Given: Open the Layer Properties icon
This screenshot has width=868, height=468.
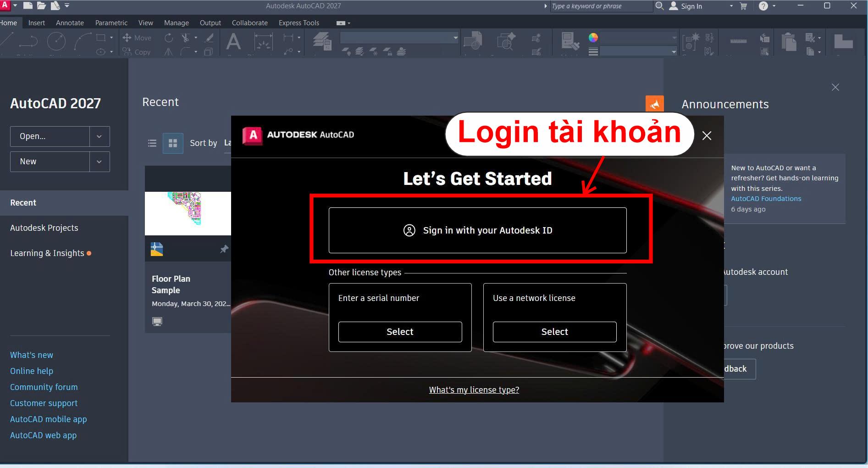Looking at the screenshot, I should click(x=322, y=42).
